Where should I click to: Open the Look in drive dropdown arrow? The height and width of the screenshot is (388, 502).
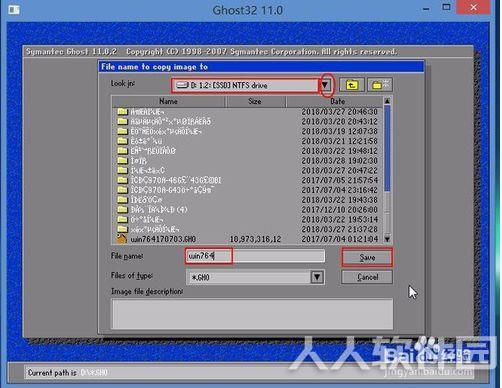[325, 85]
